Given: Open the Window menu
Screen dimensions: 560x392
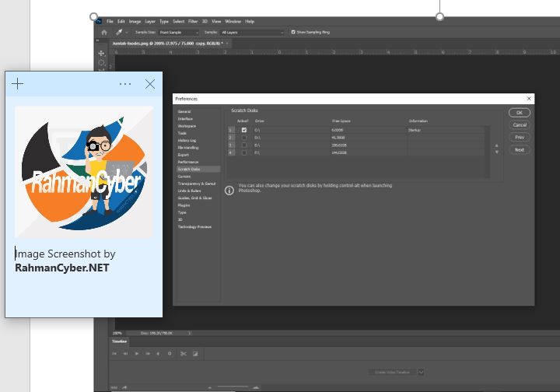Looking at the screenshot, I should coord(233,22).
